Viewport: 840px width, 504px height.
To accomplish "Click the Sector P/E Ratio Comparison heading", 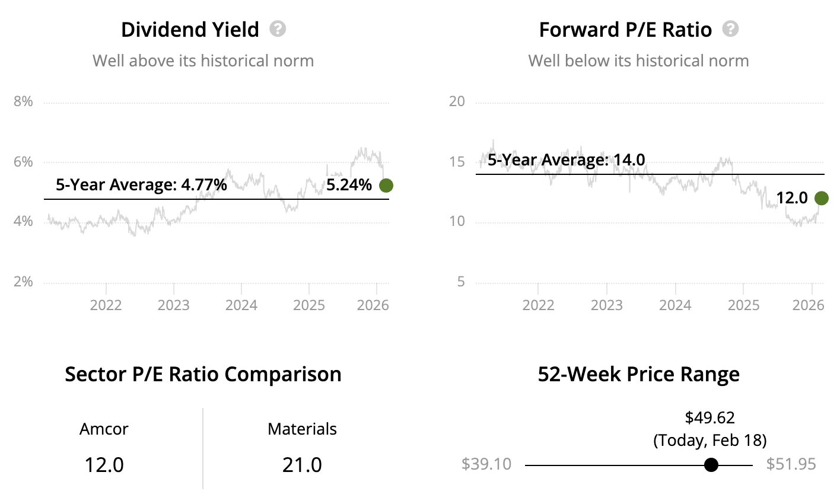I will click(203, 375).
